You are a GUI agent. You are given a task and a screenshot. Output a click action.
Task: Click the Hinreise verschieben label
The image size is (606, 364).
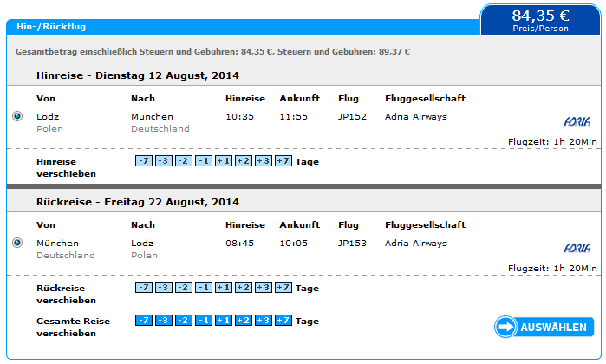pyautogui.click(x=66, y=168)
